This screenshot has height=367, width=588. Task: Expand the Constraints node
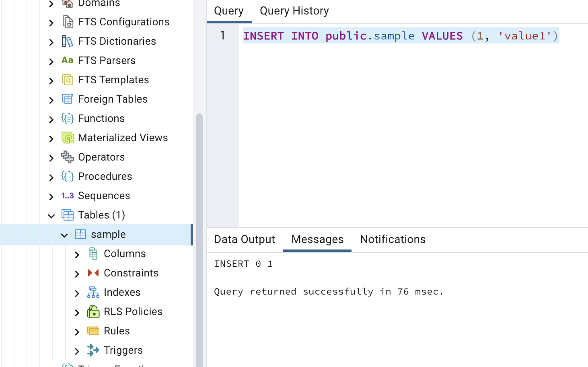77,273
